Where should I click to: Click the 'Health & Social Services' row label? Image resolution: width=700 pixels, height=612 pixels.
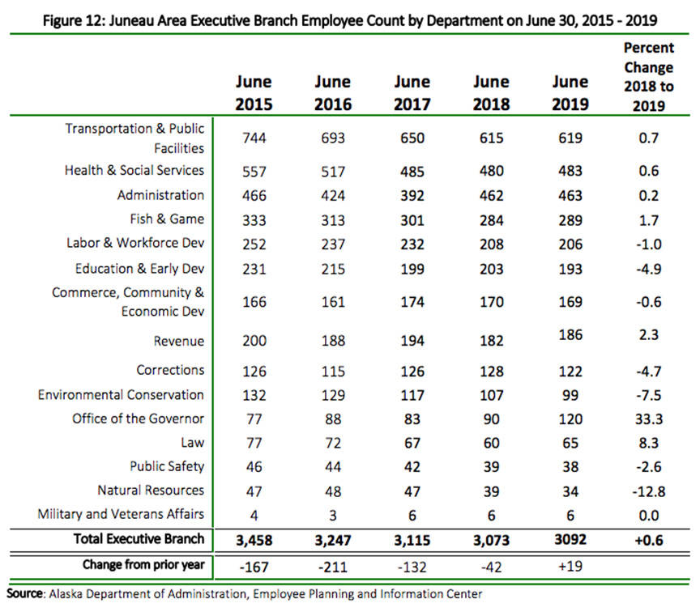click(134, 171)
